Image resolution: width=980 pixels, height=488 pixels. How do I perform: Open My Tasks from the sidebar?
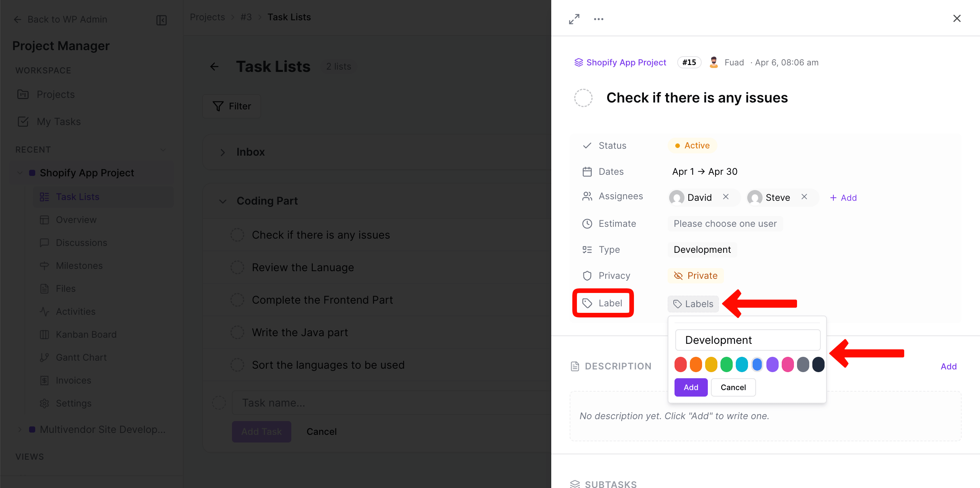[x=59, y=122]
